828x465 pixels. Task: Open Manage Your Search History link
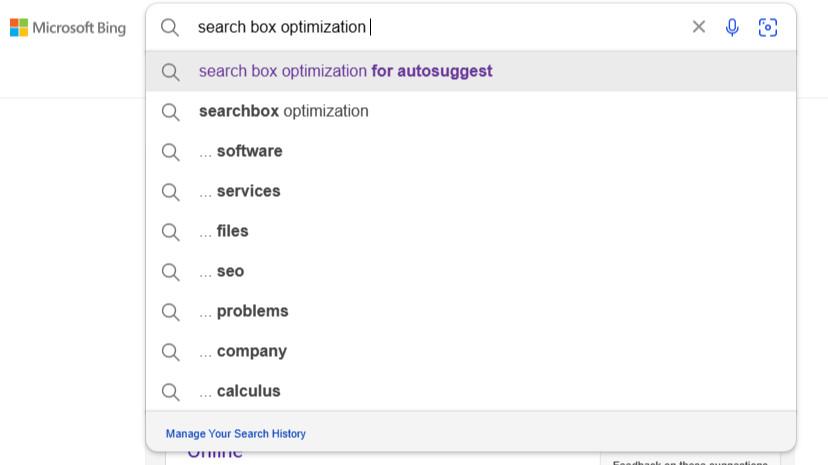coord(236,434)
